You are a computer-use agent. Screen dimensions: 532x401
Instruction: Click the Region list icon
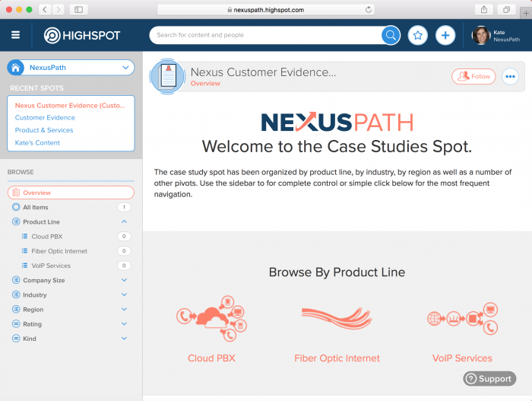16,309
